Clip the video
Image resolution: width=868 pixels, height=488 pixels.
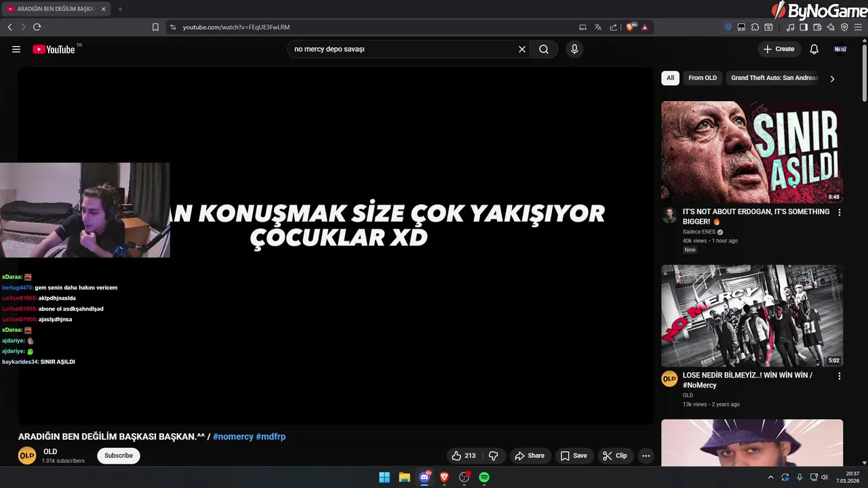pos(614,455)
